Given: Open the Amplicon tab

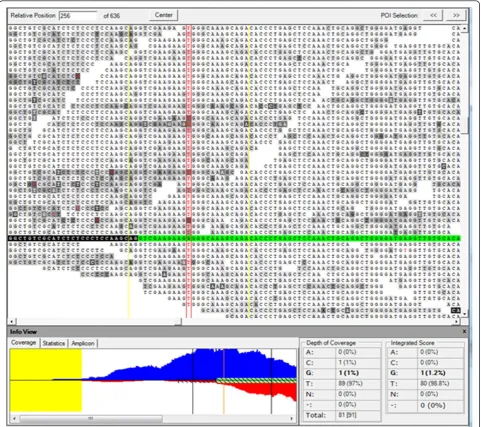Looking at the screenshot, I should [83, 343].
